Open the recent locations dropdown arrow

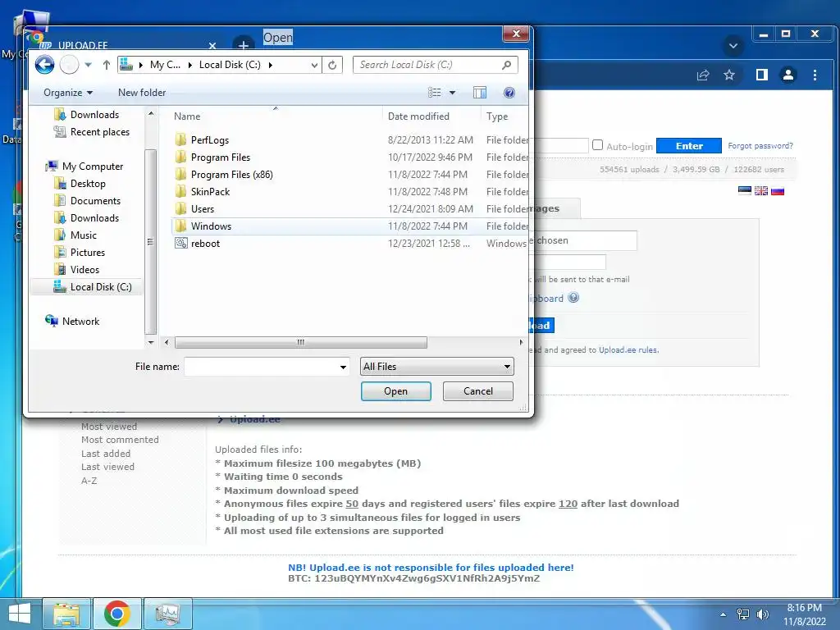click(89, 65)
